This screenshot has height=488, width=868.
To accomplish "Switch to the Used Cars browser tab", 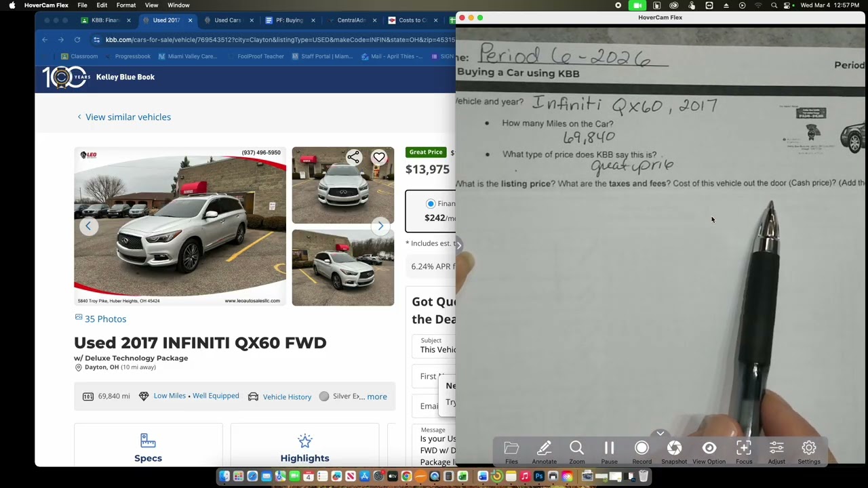I will (228, 20).
